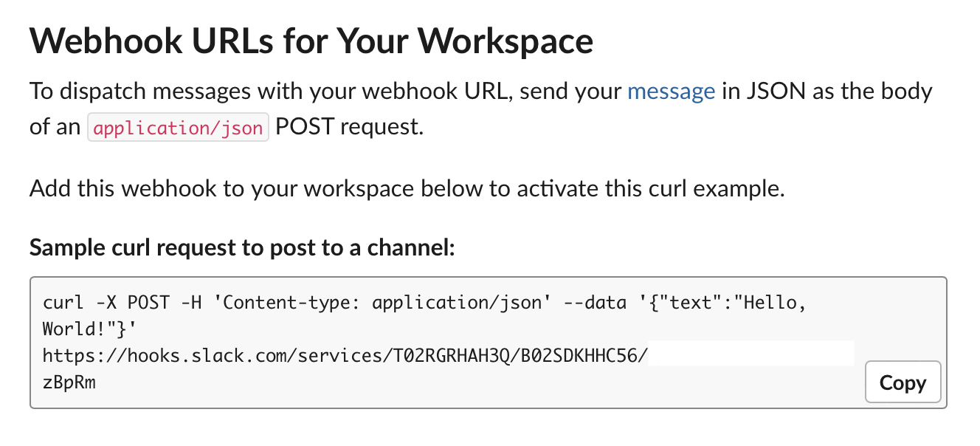This screenshot has height=446, width=980.
Task: Select the Hello, World! JSON payload text
Action: (723, 302)
